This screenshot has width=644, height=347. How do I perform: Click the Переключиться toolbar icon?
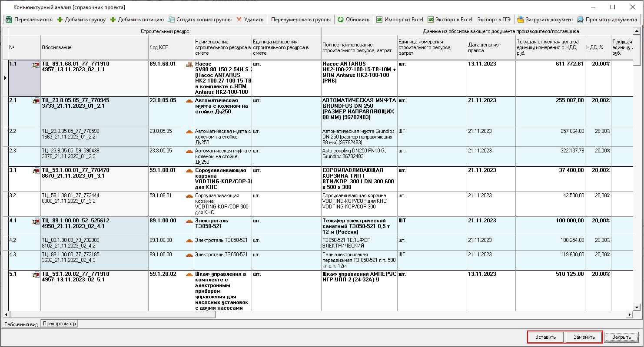[x=9, y=20]
